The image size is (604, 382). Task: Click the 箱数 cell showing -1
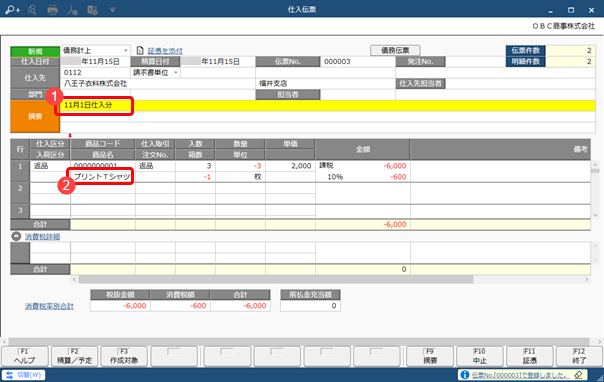click(195, 177)
